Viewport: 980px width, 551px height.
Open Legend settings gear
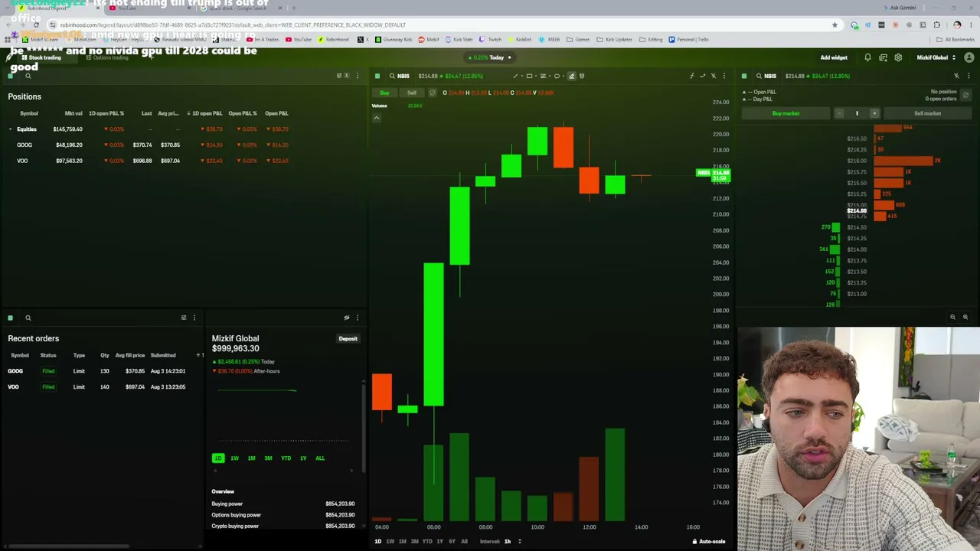(898, 57)
